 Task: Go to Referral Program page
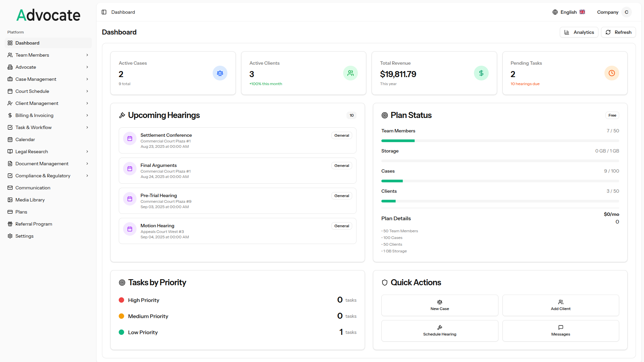(34, 224)
